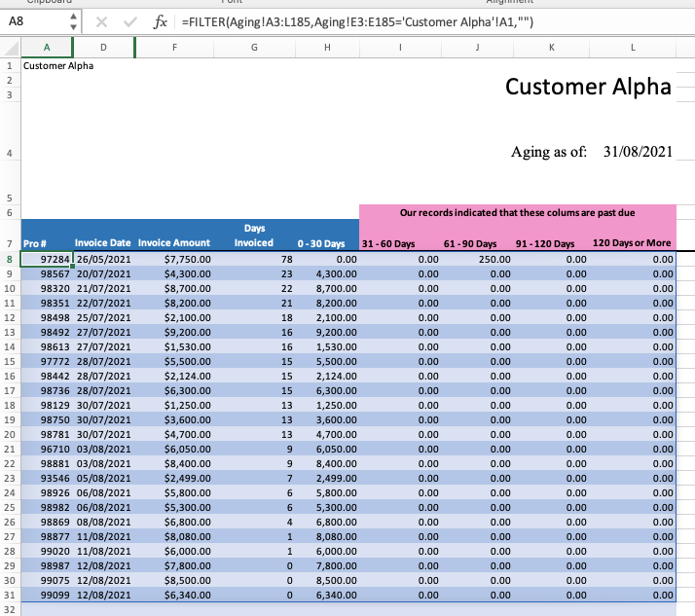Click the Select All corner triangle

(11, 48)
